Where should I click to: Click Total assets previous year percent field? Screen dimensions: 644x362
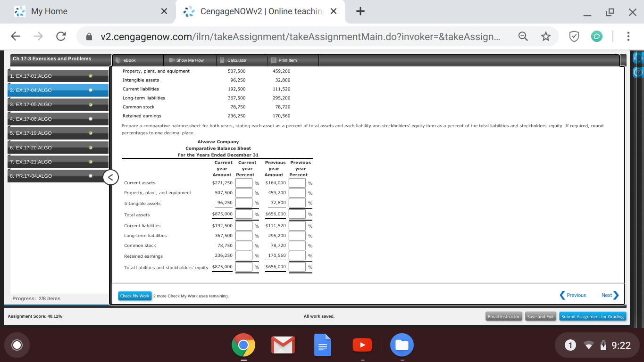coord(297,214)
